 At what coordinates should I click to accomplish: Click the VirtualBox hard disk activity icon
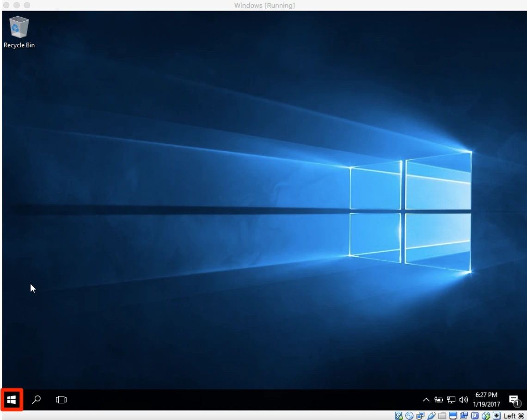398,416
